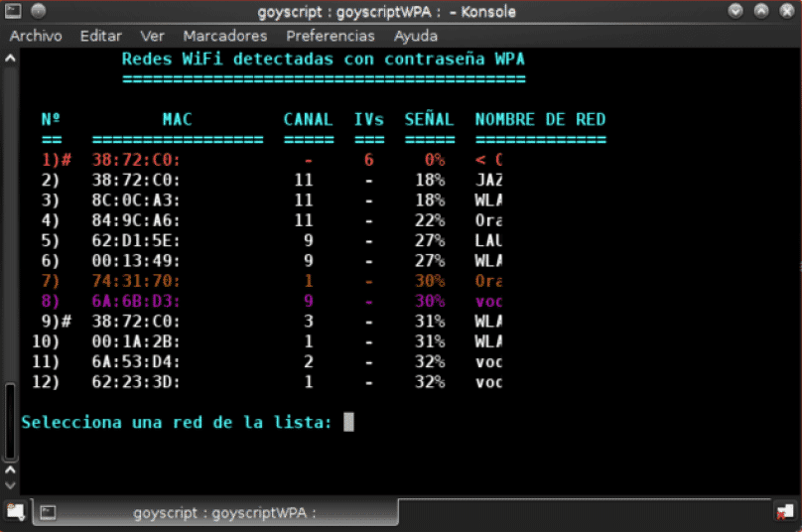Screen dimensions: 802x532
Task: Click the input cursor after 'Selecciona una red'
Action: click(348, 422)
